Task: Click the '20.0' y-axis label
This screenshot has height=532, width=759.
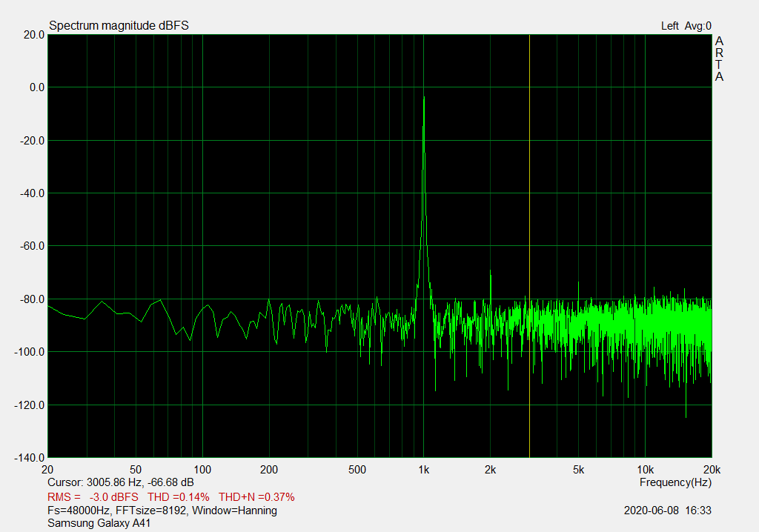Action: [x=34, y=35]
